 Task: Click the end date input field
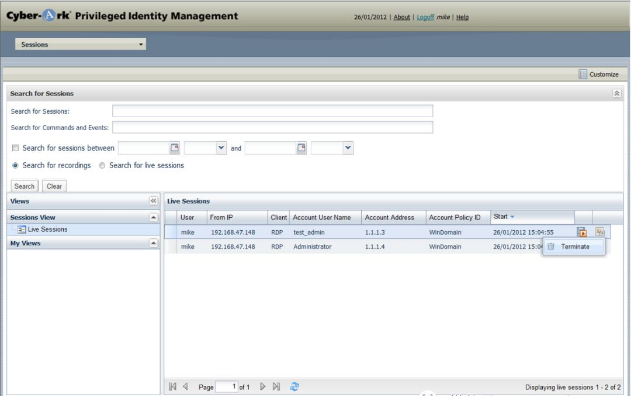270,148
